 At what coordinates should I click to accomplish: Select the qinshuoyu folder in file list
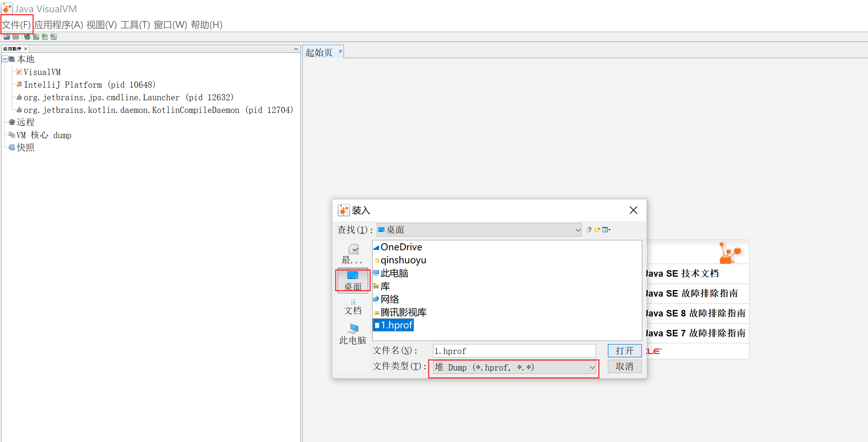pos(400,260)
